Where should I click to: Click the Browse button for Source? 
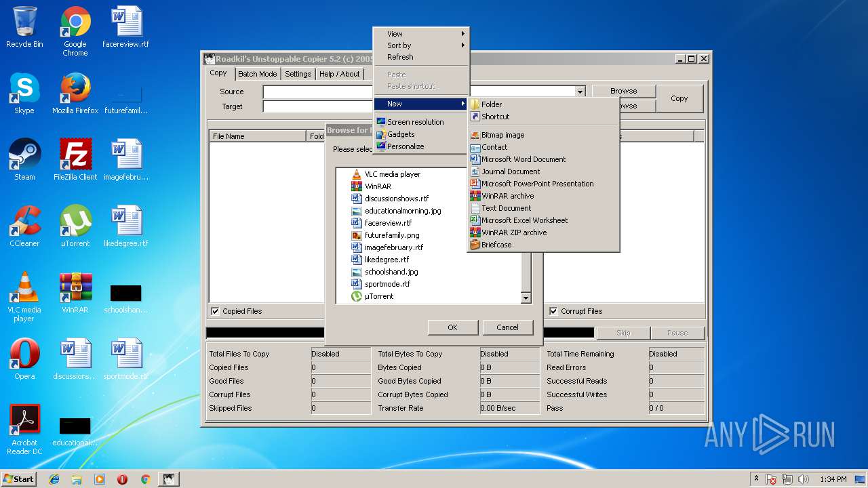pyautogui.click(x=623, y=91)
